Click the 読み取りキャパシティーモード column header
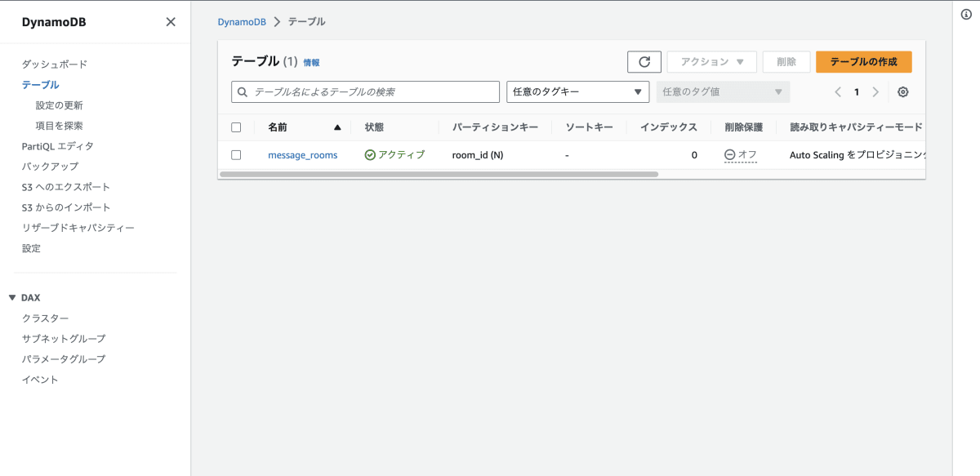 click(856, 127)
